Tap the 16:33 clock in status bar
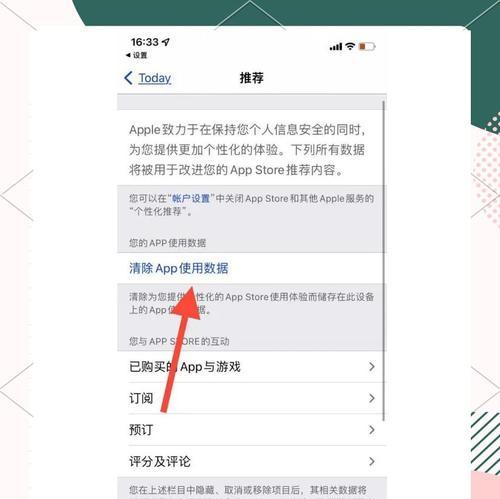This screenshot has width=500, height=499. point(145,42)
